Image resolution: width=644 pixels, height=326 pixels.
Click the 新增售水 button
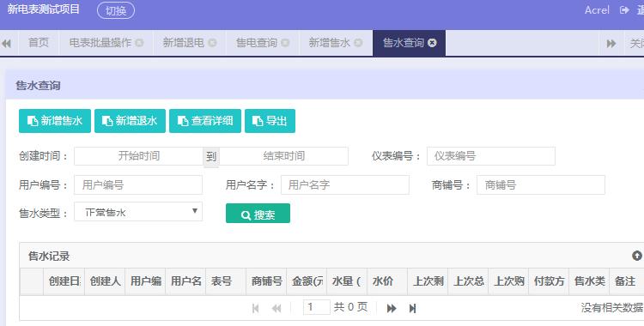(55, 121)
